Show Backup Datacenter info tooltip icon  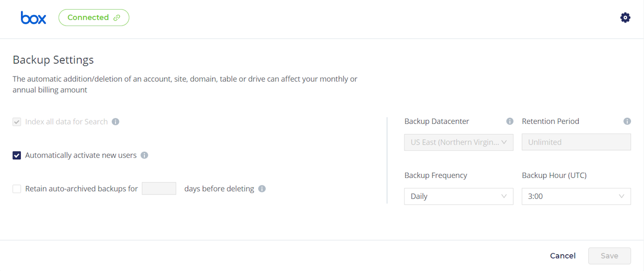(510, 121)
